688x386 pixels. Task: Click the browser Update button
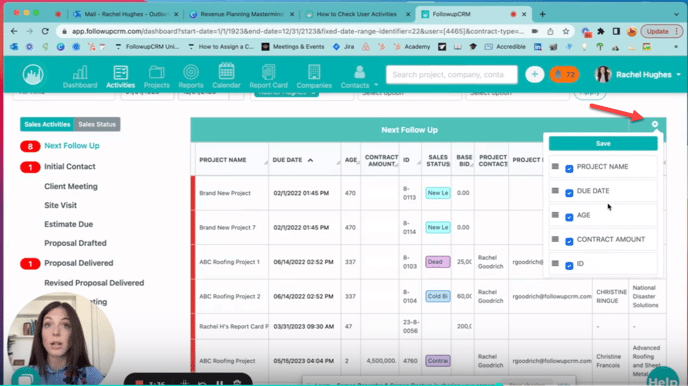[661, 31]
